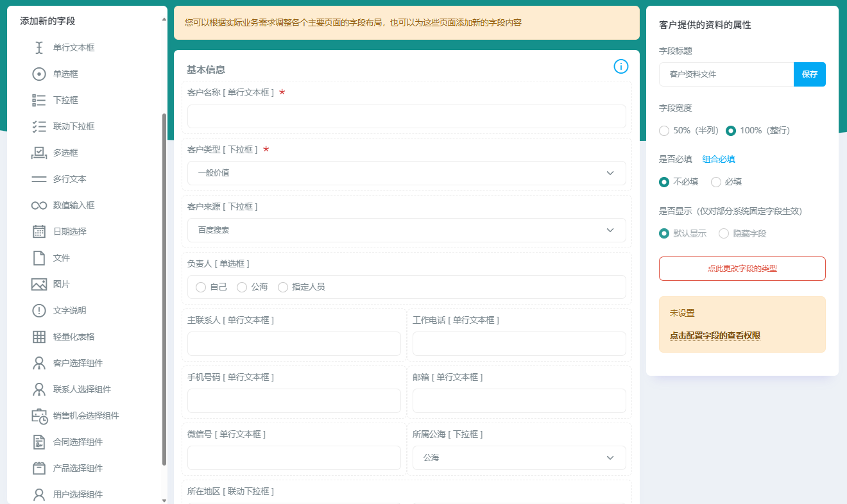Click the 数值输入框 infinity icon
Screen dimensions: 847x504
[39, 205]
